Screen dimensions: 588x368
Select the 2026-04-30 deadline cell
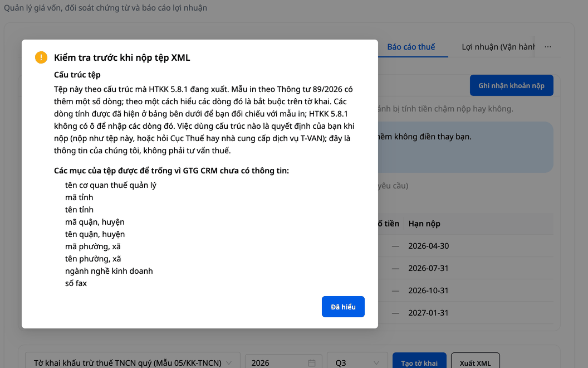coord(428,246)
